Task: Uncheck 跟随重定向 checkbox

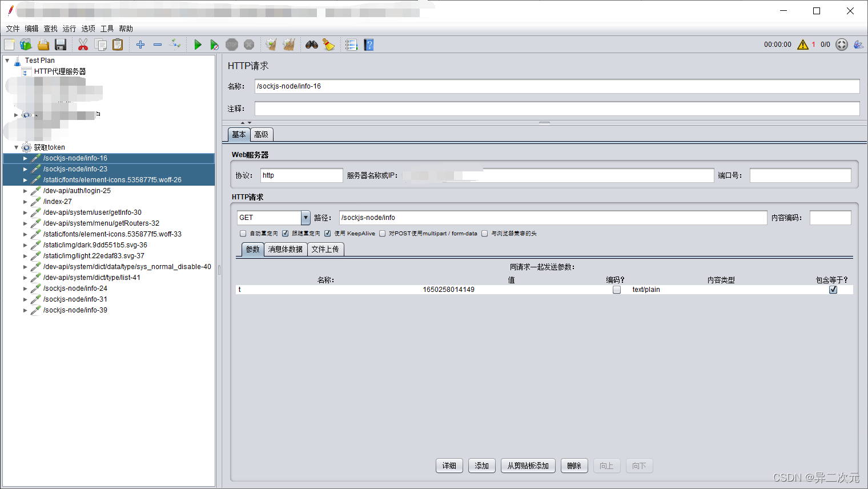Action: tap(285, 234)
